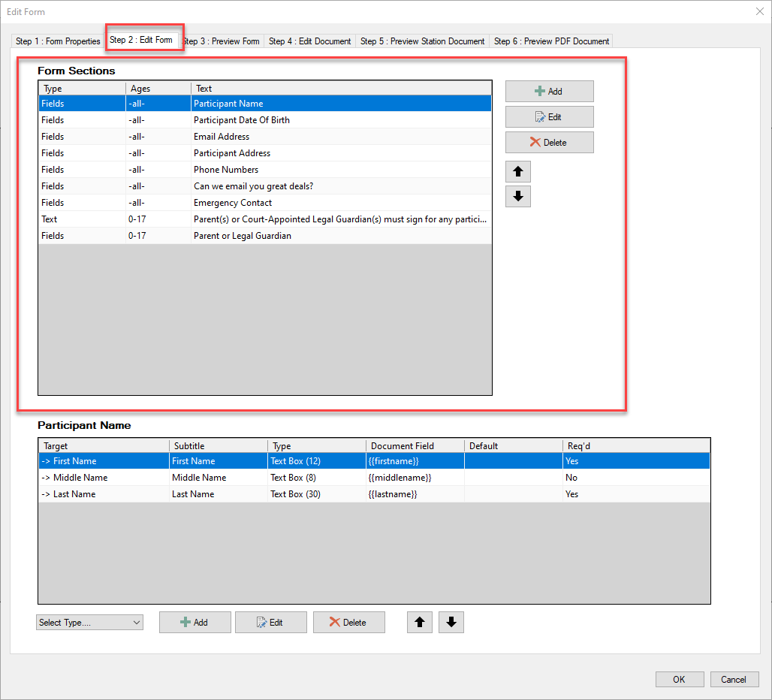Click Ages column header in Form Sections

click(x=158, y=88)
